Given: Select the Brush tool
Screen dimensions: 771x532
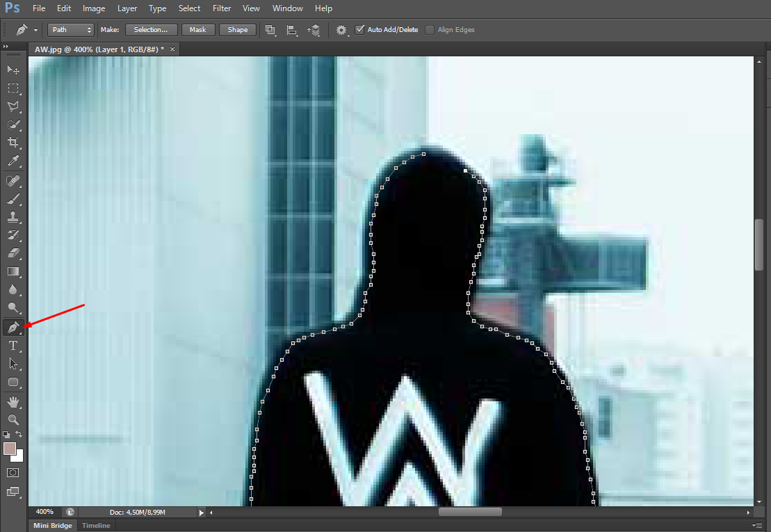Looking at the screenshot, I should [13, 199].
